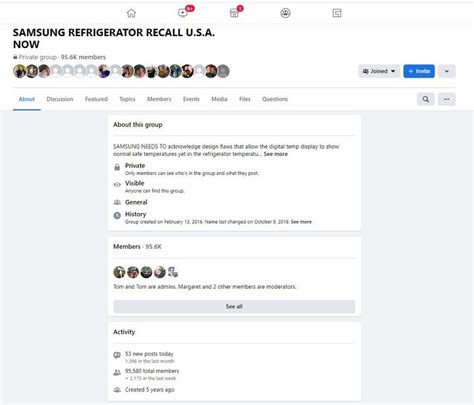The height and width of the screenshot is (405, 474).
Task: Open first admin avatar in Members card
Action: [x=119, y=272]
